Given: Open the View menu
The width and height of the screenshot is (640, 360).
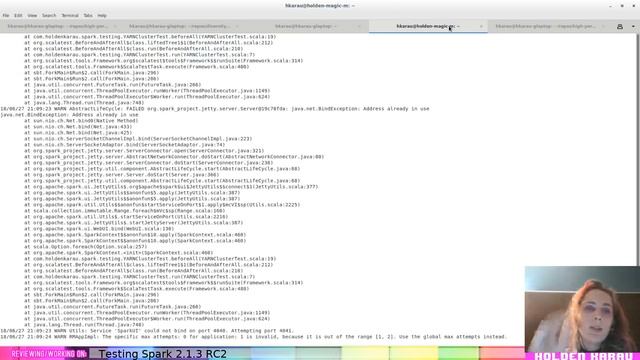Looking at the screenshot, I should [32, 16].
